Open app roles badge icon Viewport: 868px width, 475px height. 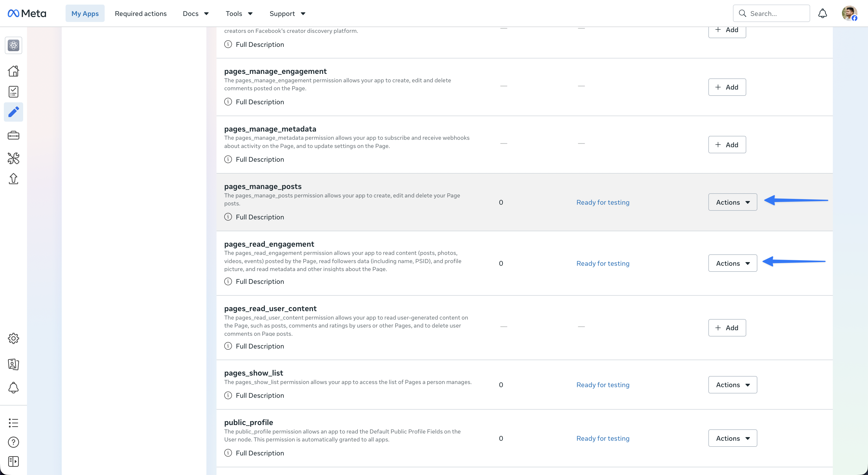14,364
